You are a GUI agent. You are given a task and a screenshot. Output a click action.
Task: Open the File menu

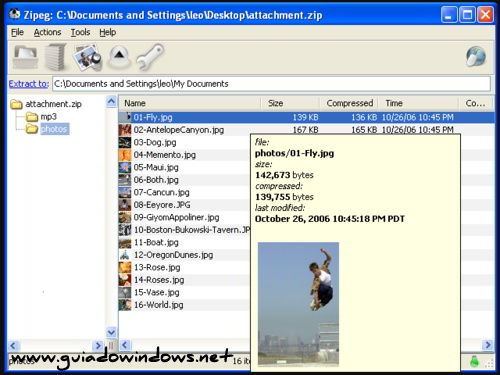(x=17, y=32)
